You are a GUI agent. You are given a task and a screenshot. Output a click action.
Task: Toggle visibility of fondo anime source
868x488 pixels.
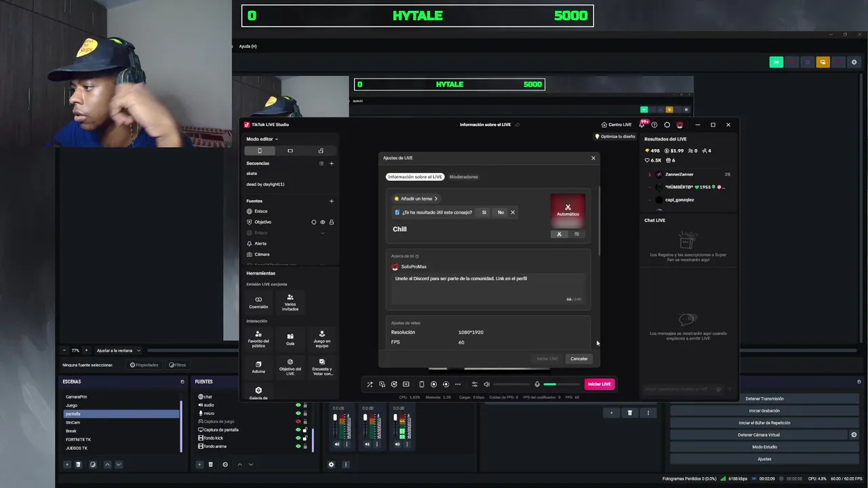298,446
